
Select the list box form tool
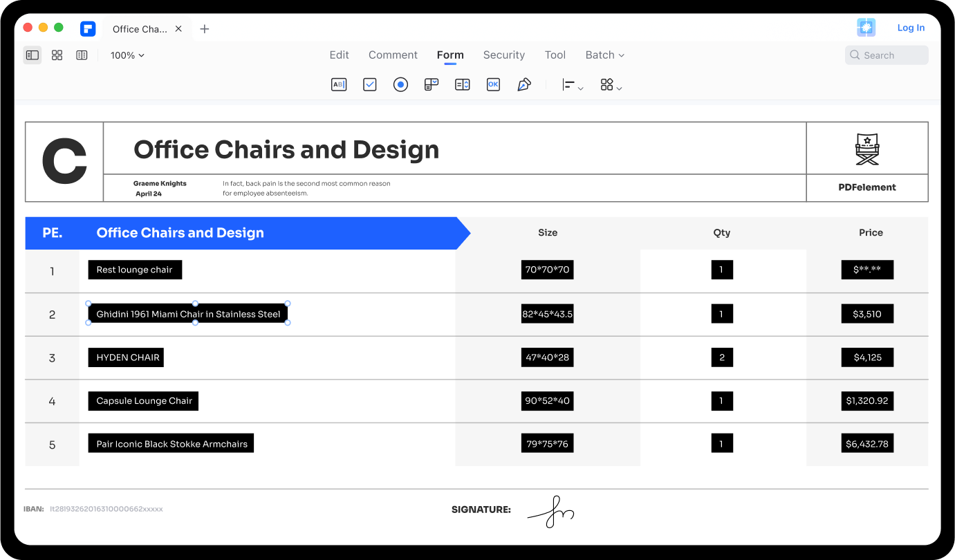click(x=463, y=84)
